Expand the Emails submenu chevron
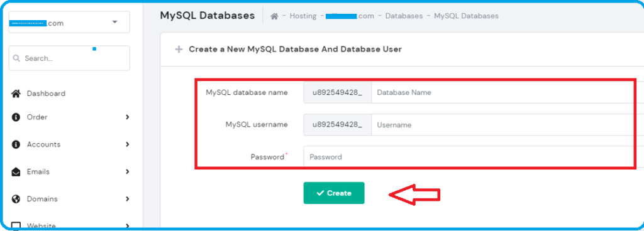 127,171
